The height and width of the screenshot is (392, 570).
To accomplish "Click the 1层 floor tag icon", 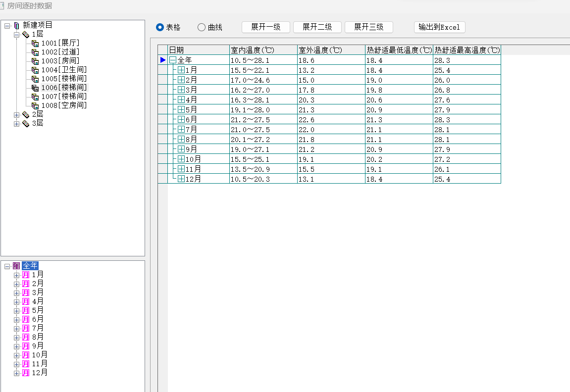I will click(x=26, y=34).
